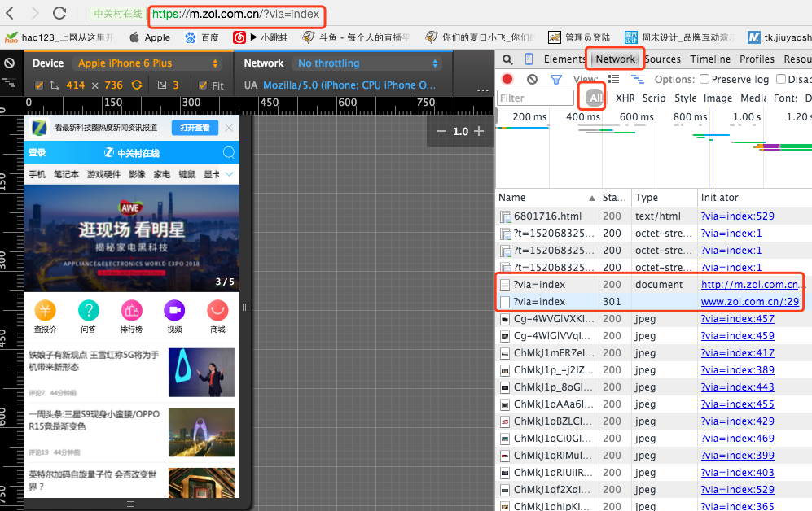Viewport: 812px width, 511px height.
Task: Select the All filter type
Action: click(x=595, y=98)
